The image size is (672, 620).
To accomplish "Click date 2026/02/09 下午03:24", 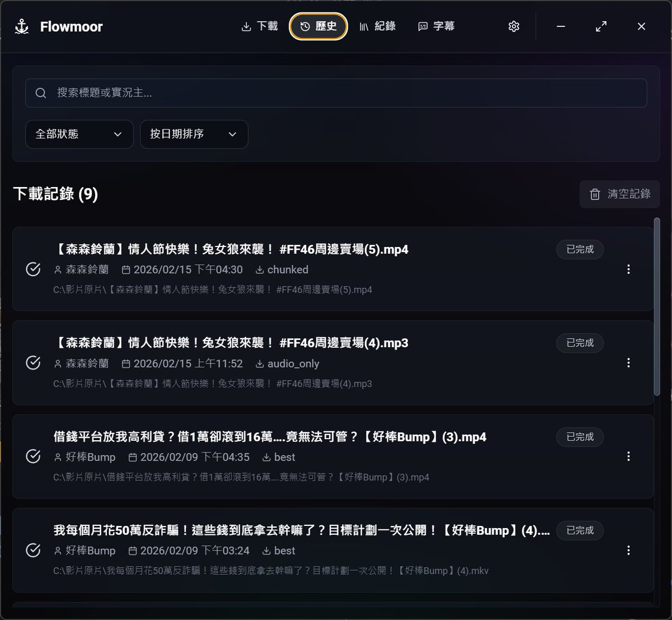I will pos(189,551).
